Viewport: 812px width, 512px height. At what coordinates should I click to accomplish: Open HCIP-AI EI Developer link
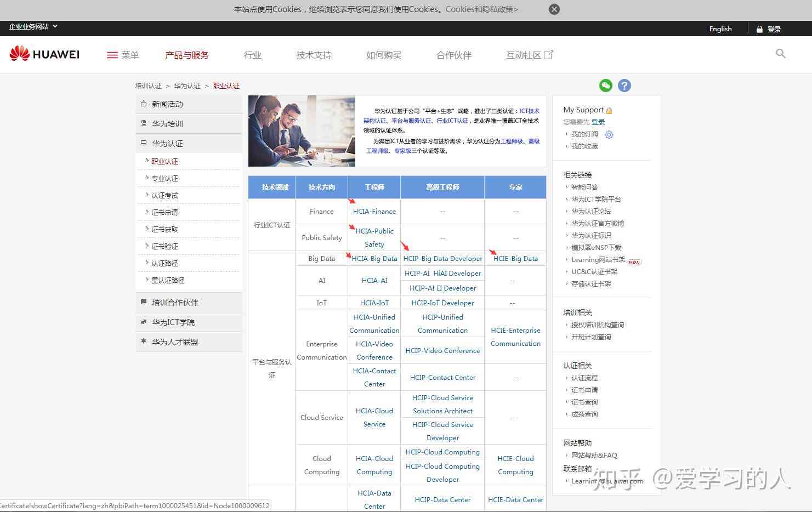point(442,288)
